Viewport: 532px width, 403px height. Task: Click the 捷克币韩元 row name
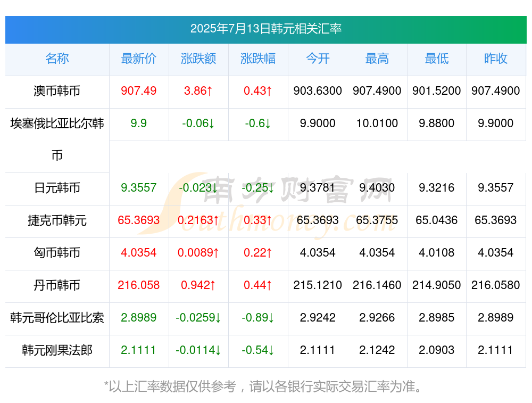(x=57, y=220)
